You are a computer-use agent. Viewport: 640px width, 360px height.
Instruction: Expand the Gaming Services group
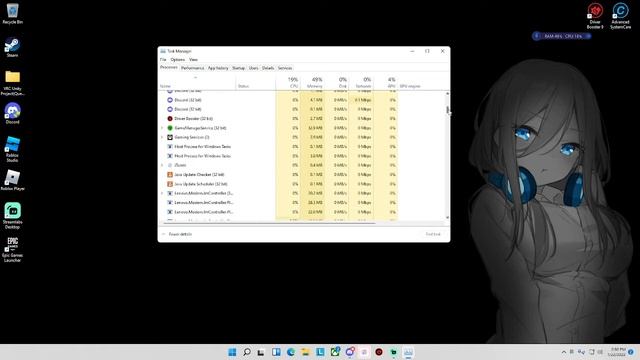[x=162, y=137]
